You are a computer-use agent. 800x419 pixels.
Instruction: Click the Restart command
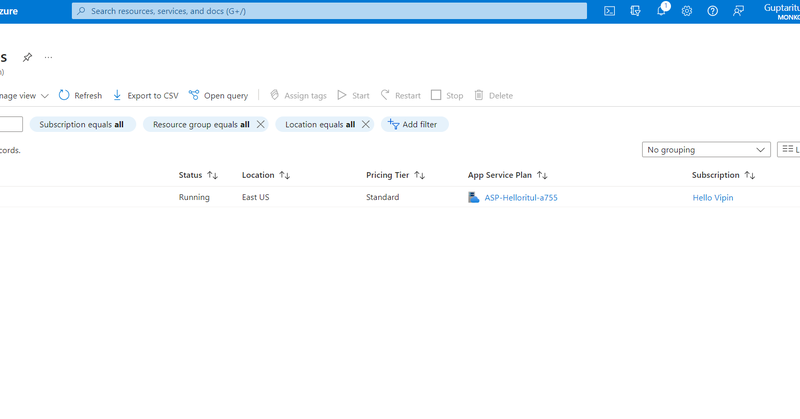(401, 95)
